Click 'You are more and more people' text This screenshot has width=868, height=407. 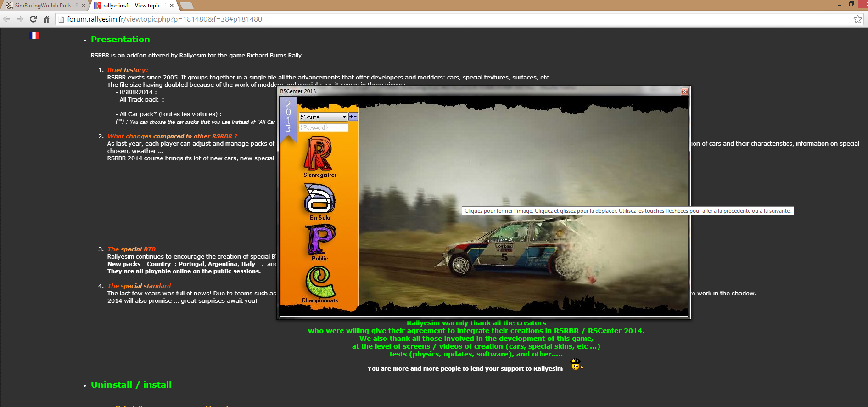(465, 368)
